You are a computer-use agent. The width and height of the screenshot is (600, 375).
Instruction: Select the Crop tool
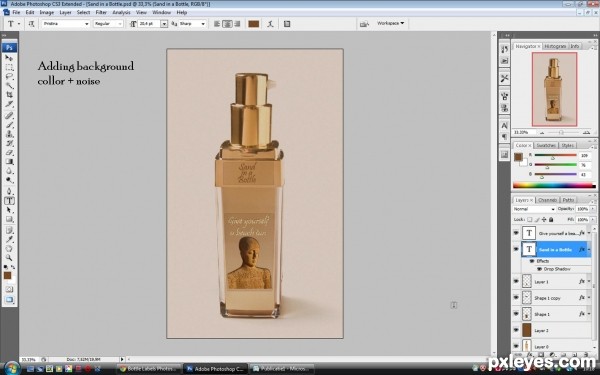tap(9, 95)
